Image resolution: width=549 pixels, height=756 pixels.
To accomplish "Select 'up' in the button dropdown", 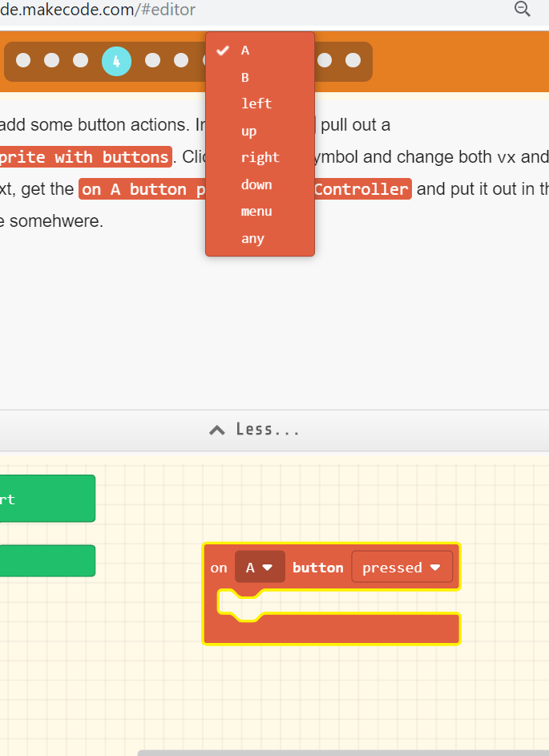I will tap(248, 131).
